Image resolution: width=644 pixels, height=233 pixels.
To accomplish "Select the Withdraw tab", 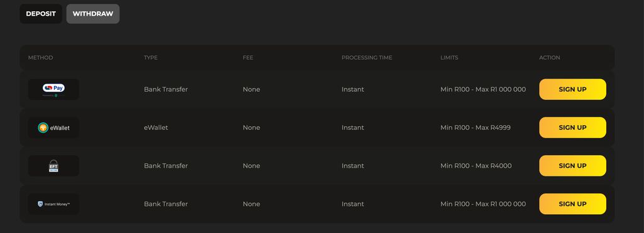I will 93,14.
